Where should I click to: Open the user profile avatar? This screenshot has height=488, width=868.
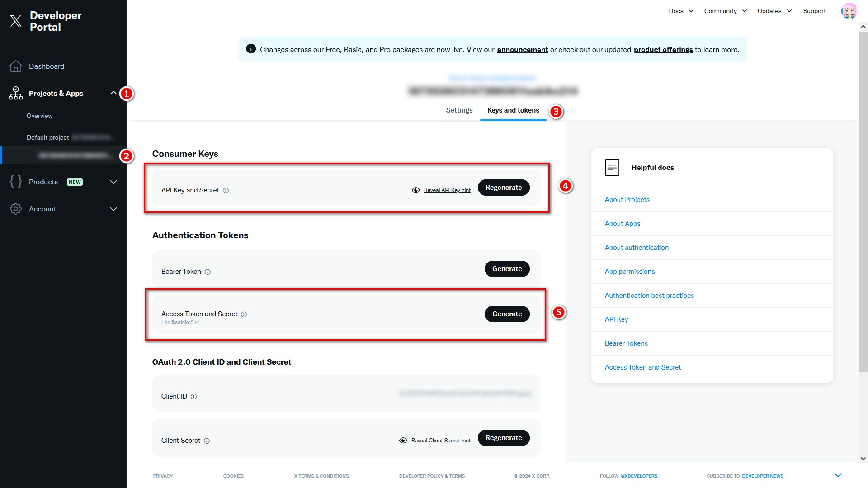(x=849, y=11)
